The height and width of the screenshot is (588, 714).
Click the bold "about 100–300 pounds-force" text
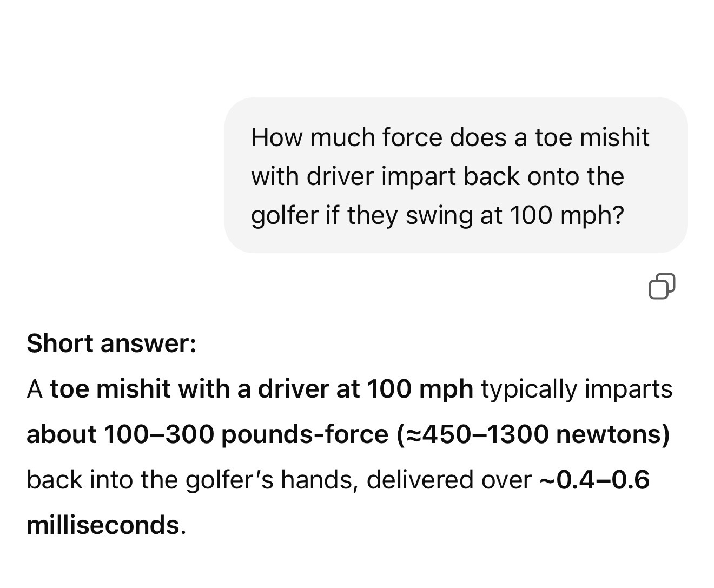(207, 434)
